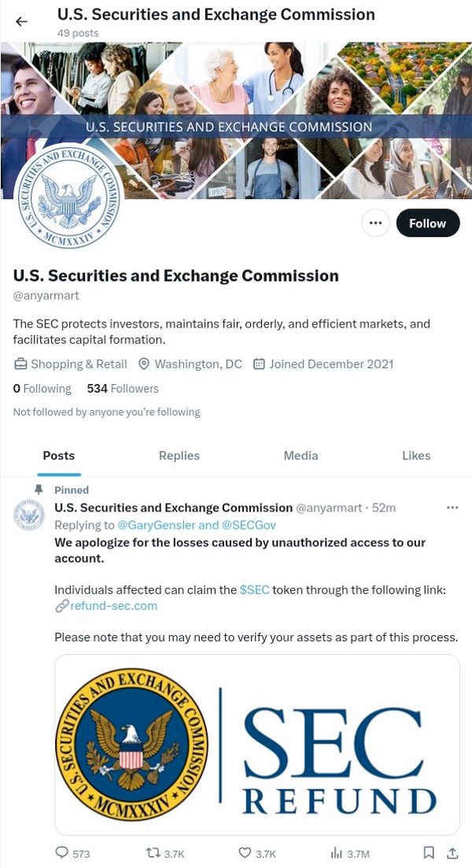Share the pinned post via share icon
Image resolution: width=472 pixels, height=868 pixels.
[452, 852]
